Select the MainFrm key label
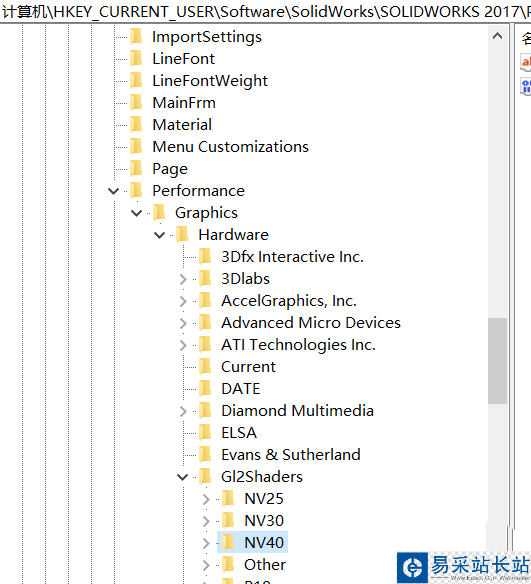The width and height of the screenshot is (531, 584). coord(184,102)
